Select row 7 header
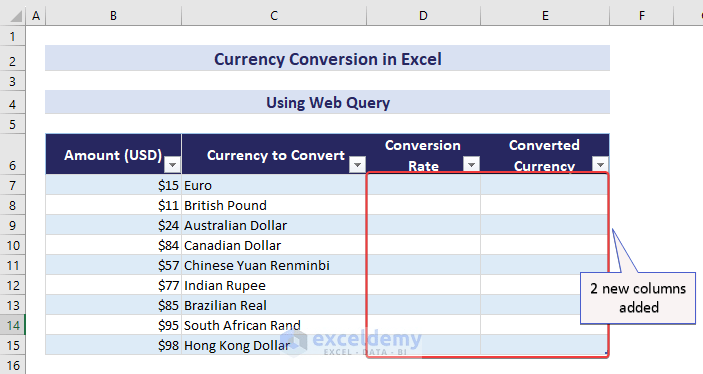This screenshot has height=374, width=703. click(x=13, y=185)
